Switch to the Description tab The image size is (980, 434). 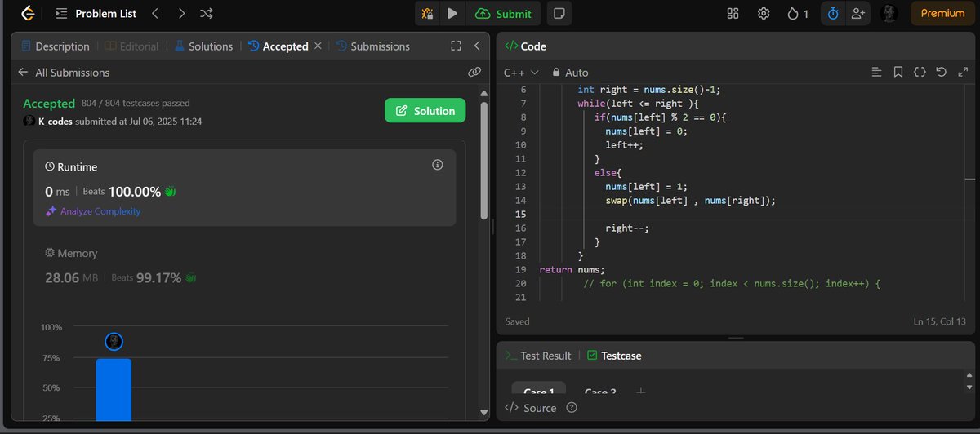point(56,46)
